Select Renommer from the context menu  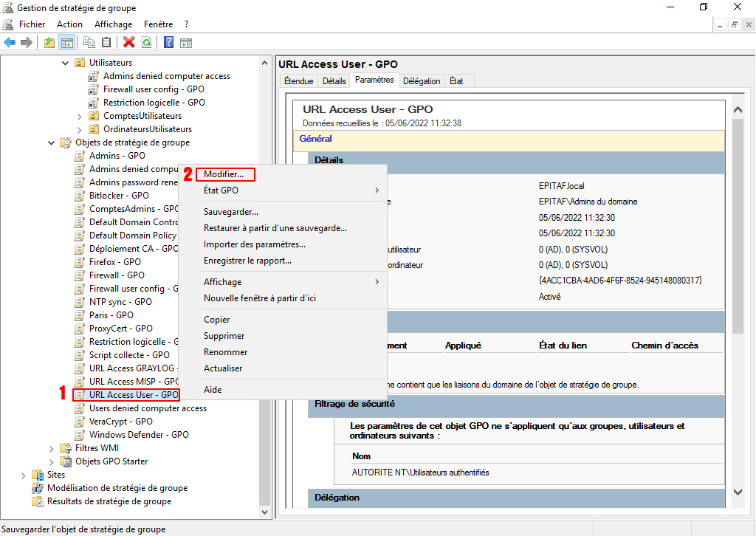pyautogui.click(x=225, y=352)
